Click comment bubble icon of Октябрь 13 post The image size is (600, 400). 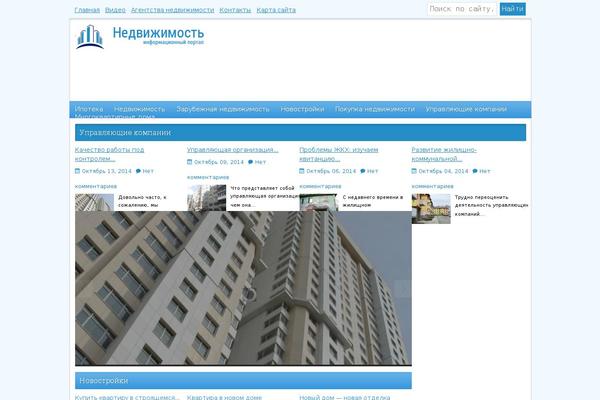138,171
